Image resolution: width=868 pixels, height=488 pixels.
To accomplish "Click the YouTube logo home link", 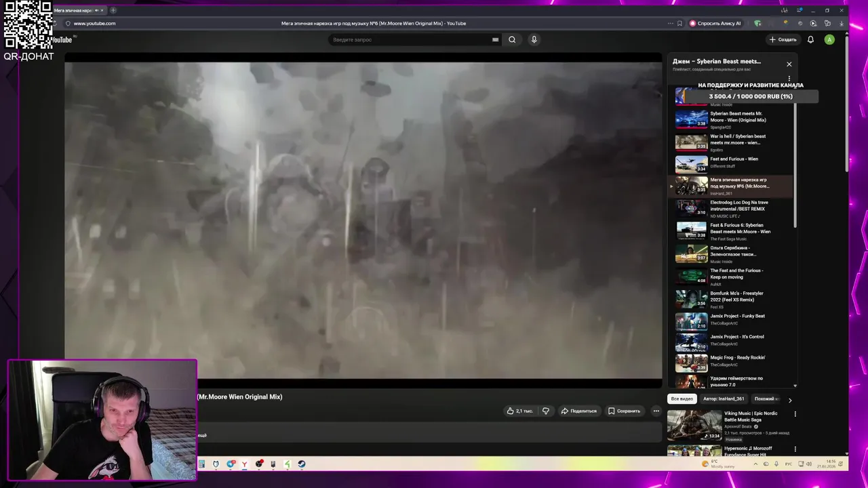I will pos(62,39).
